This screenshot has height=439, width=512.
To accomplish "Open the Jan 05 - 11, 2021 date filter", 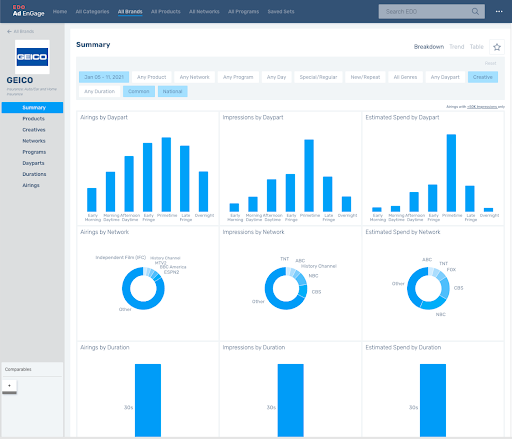I will (x=104, y=77).
